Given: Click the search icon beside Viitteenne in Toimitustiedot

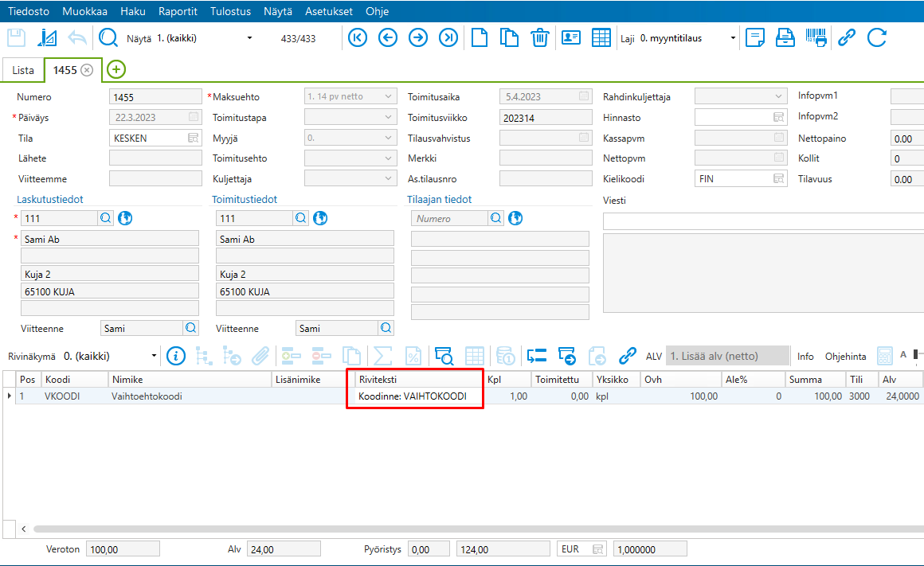Looking at the screenshot, I should click(386, 328).
